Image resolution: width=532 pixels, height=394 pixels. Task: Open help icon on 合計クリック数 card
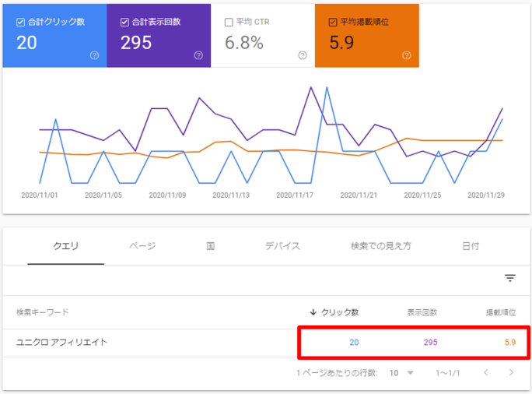94,55
